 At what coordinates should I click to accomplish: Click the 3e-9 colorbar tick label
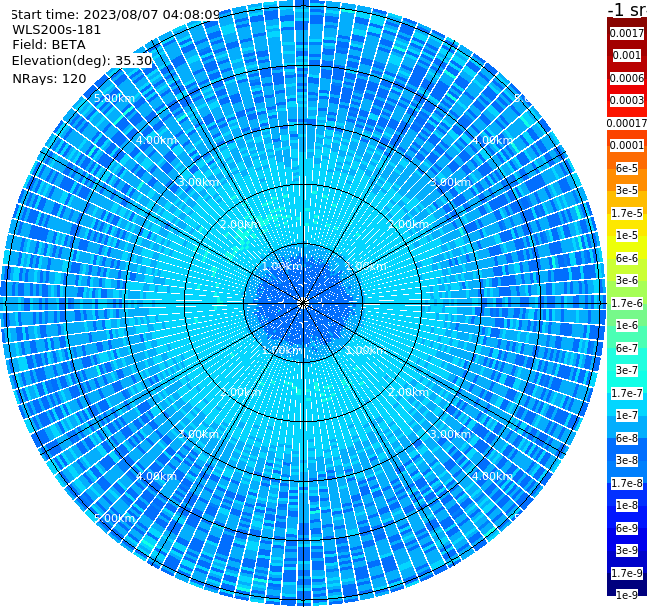click(627, 550)
